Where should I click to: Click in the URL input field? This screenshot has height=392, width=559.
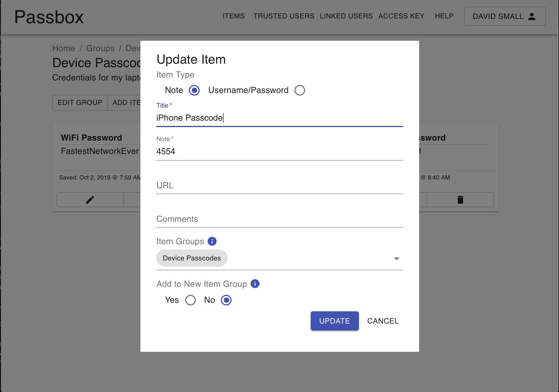point(279,186)
